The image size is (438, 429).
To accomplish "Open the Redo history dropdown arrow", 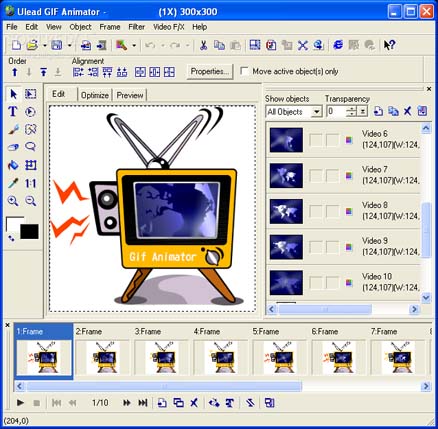I will (x=188, y=45).
